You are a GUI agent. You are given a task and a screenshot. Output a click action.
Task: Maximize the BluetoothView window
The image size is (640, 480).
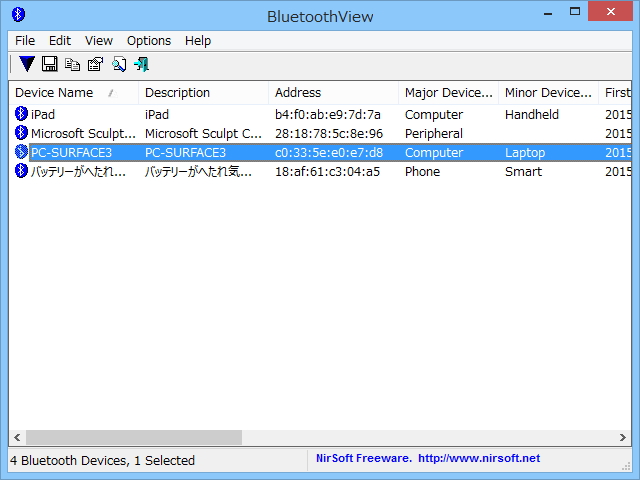click(x=575, y=12)
